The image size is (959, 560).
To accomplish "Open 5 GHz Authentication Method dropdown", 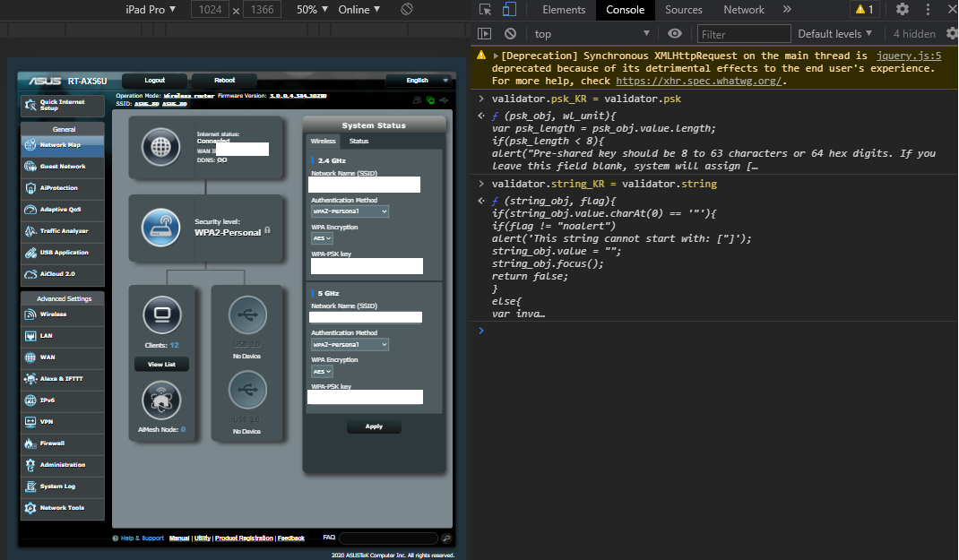I will click(350, 345).
